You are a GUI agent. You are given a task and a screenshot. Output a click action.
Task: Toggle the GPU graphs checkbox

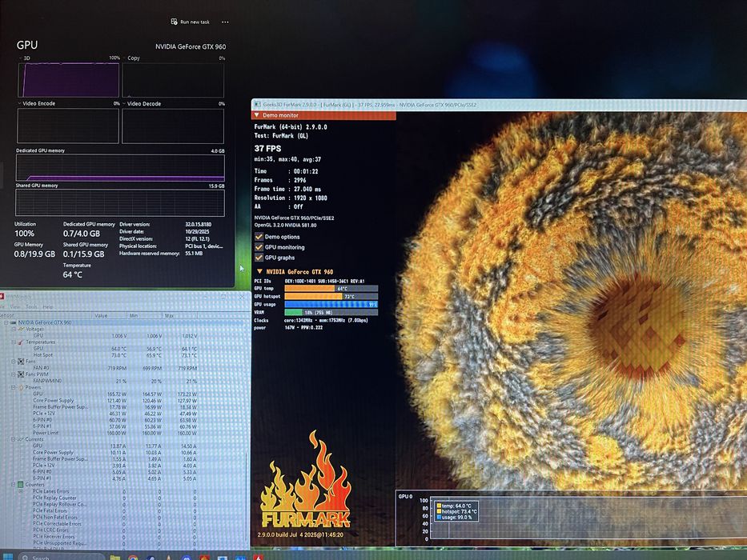[x=259, y=258]
